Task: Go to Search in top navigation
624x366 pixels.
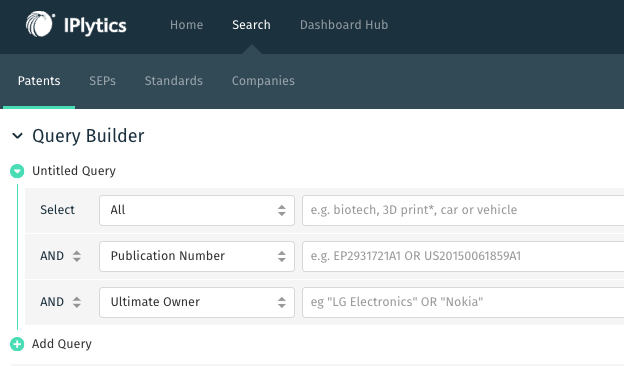Action: coord(251,25)
